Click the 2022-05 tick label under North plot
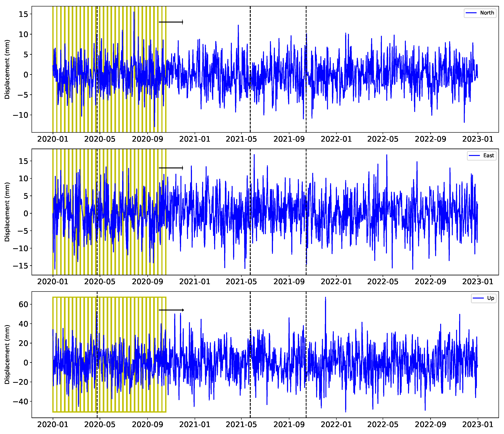 [383, 139]
